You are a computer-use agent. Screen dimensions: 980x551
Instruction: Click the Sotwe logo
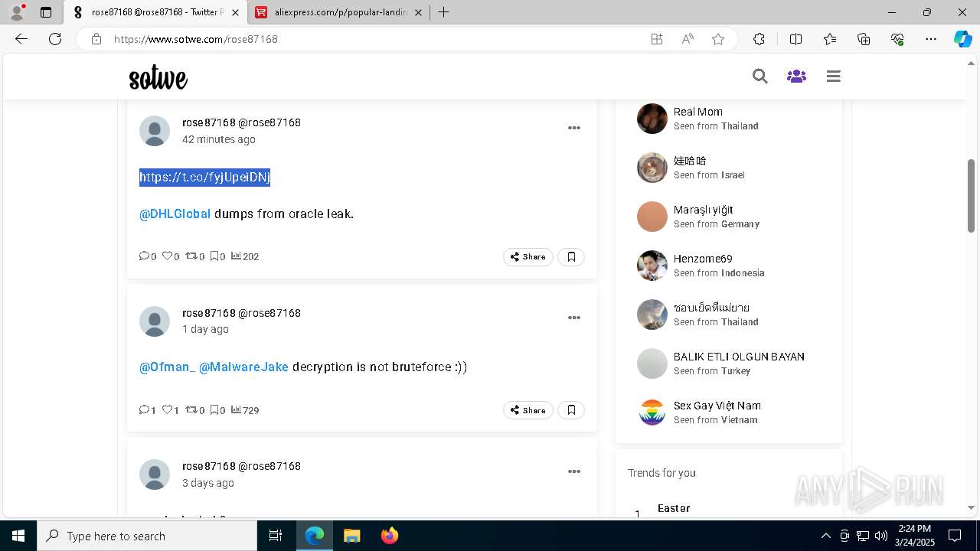click(x=158, y=77)
